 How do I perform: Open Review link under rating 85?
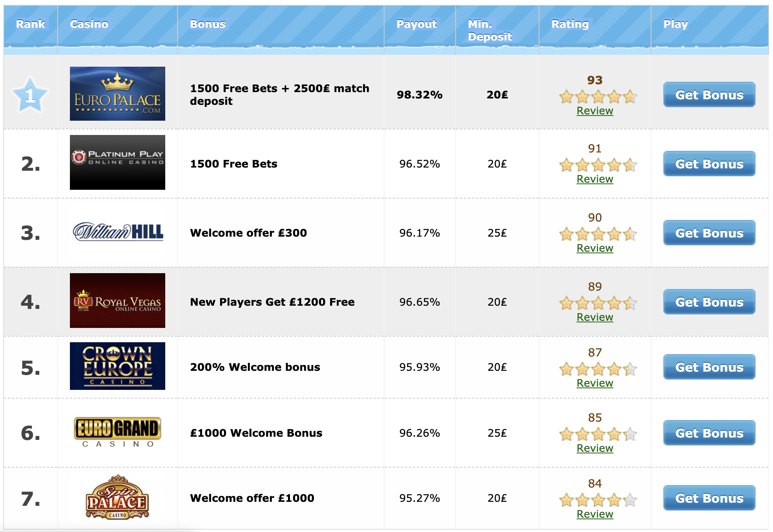click(595, 448)
